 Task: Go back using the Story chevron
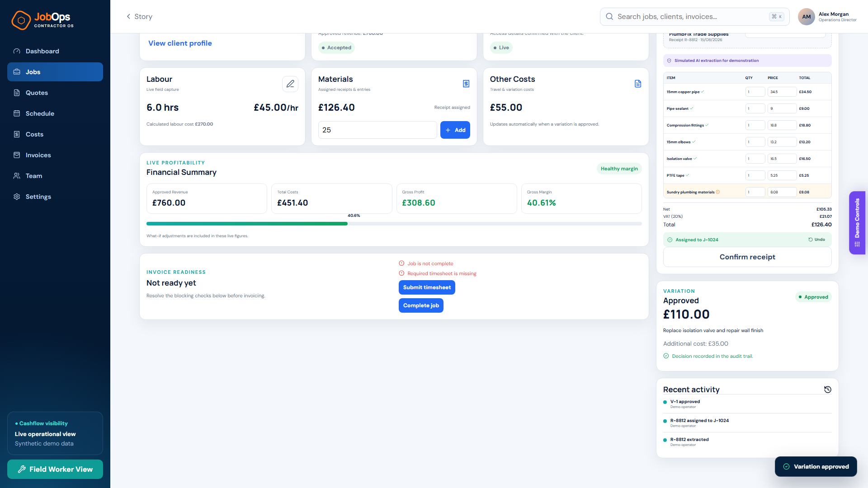128,16
